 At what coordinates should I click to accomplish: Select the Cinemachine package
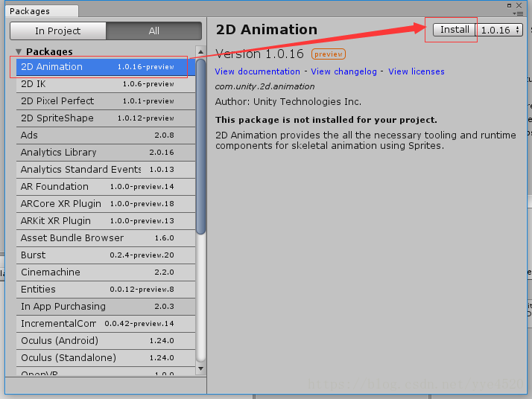click(106, 272)
